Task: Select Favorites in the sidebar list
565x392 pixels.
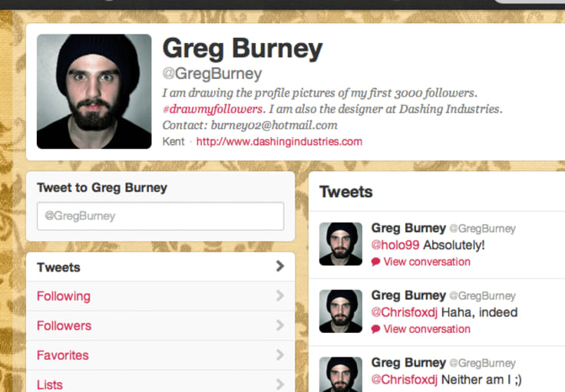Action: tap(160, 355)
